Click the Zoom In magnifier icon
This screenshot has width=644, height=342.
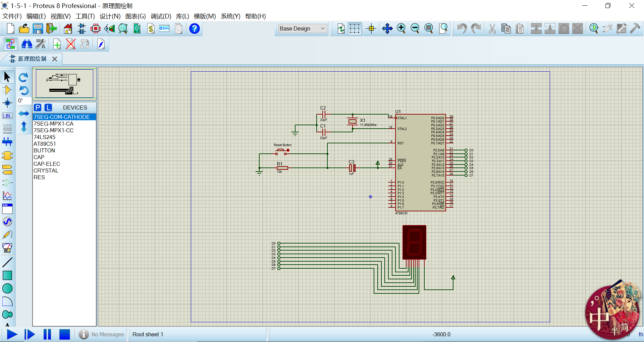[x=401, y=29]
